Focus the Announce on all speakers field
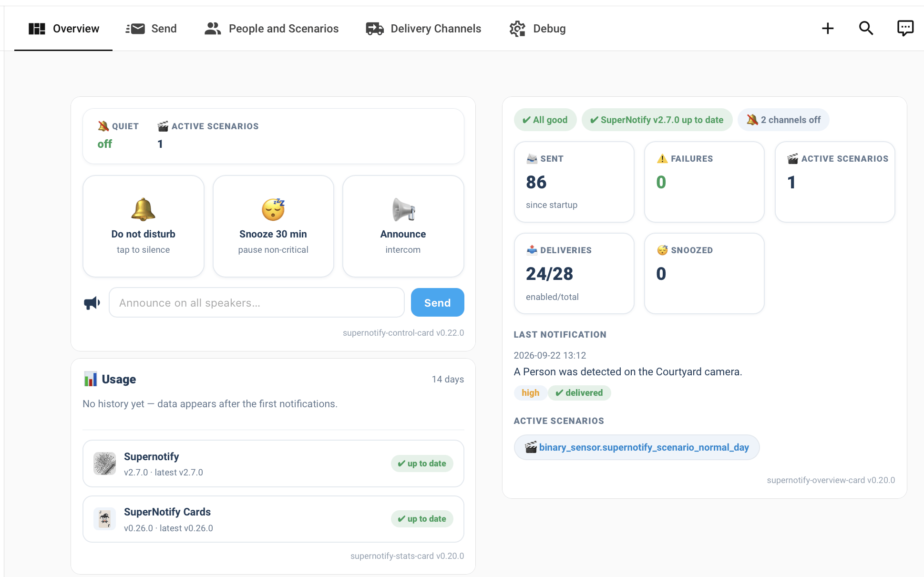The width and height of the screenshot is (924, 577). (257, 302)
